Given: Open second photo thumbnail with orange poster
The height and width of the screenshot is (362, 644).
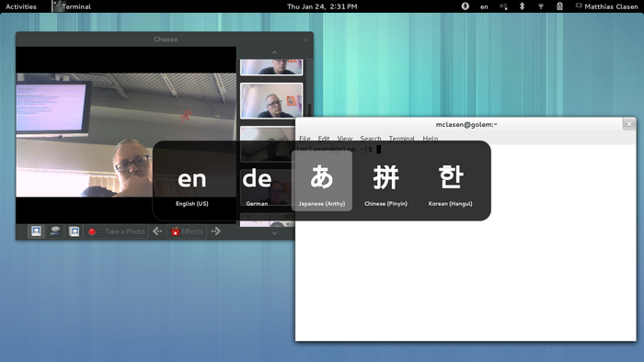Looking at the screenshot, I should coord(271,100).
